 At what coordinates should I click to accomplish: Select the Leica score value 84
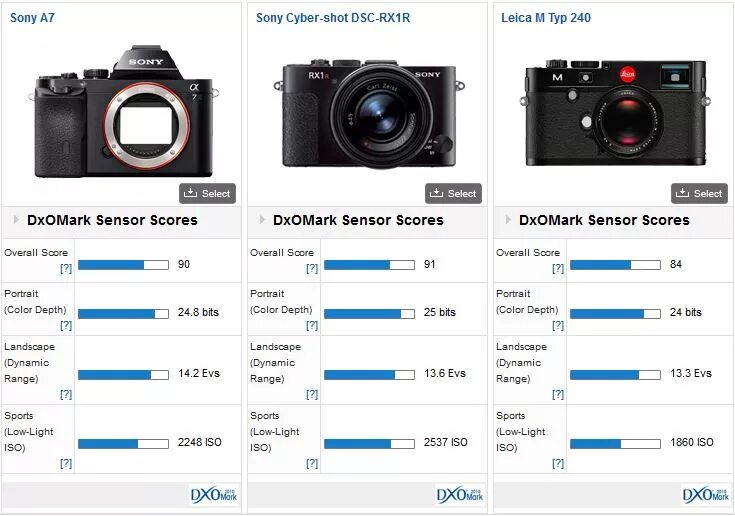[675, 264]
